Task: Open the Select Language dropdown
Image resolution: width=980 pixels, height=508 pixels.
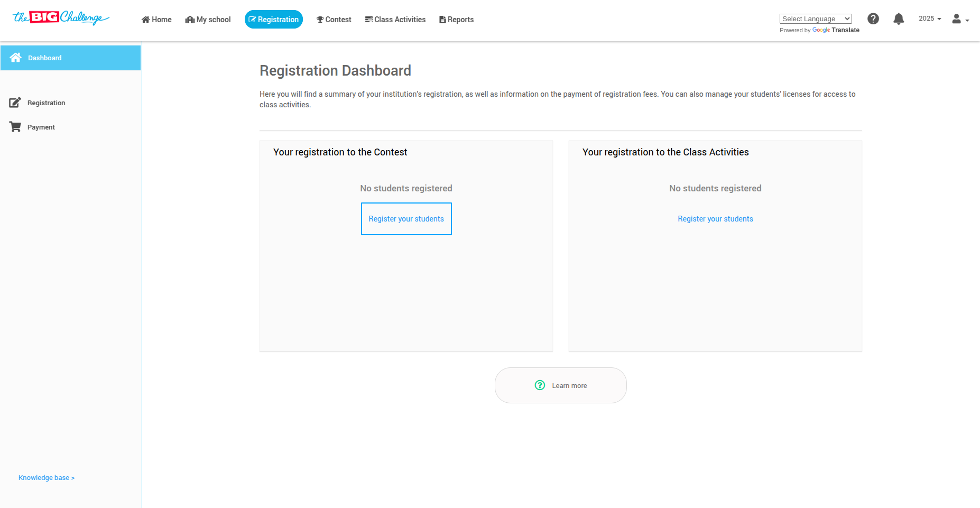Action: coord(816,19)
